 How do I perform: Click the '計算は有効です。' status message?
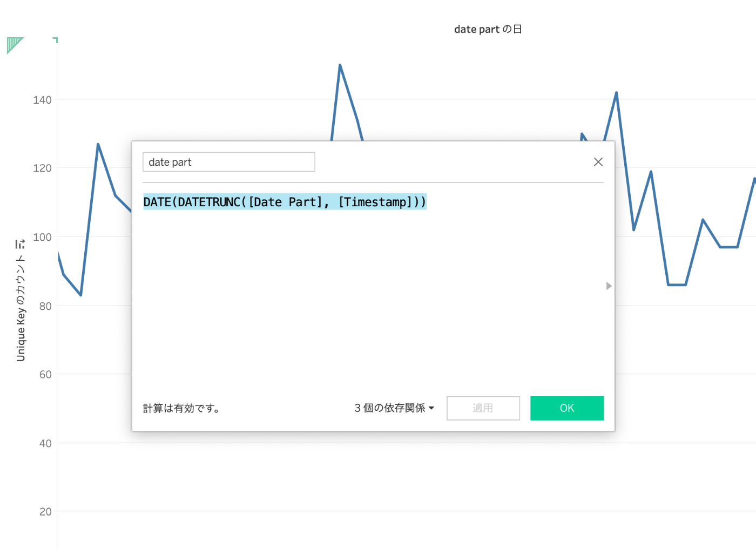(181, 408)
